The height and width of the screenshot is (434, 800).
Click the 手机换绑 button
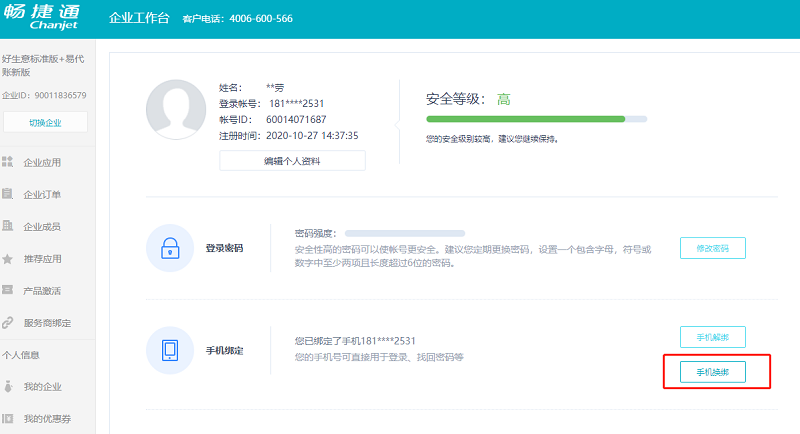coord(713,372)
